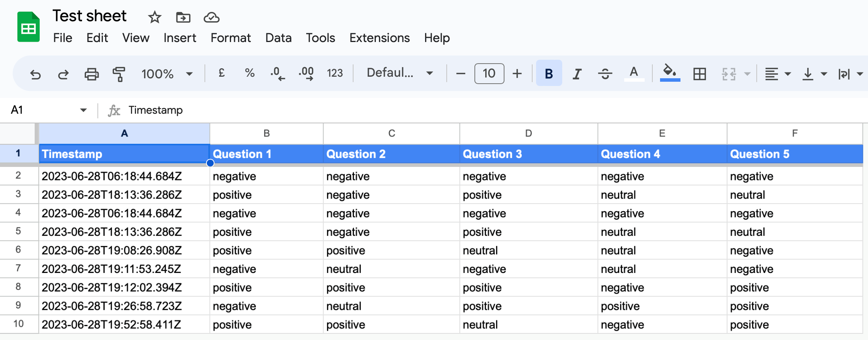
Task: Open the borders tool
Action: 699,74
